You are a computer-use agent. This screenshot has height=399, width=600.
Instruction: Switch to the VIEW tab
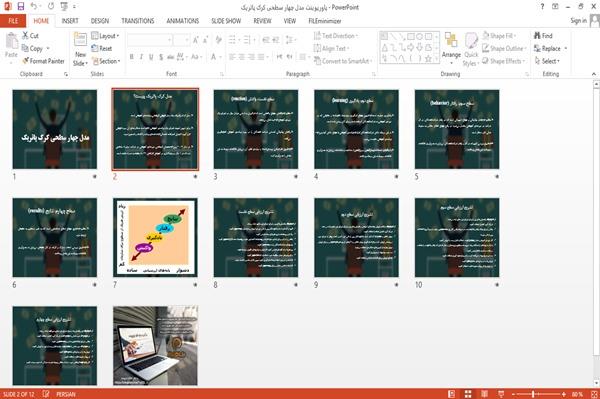point(290,21)
